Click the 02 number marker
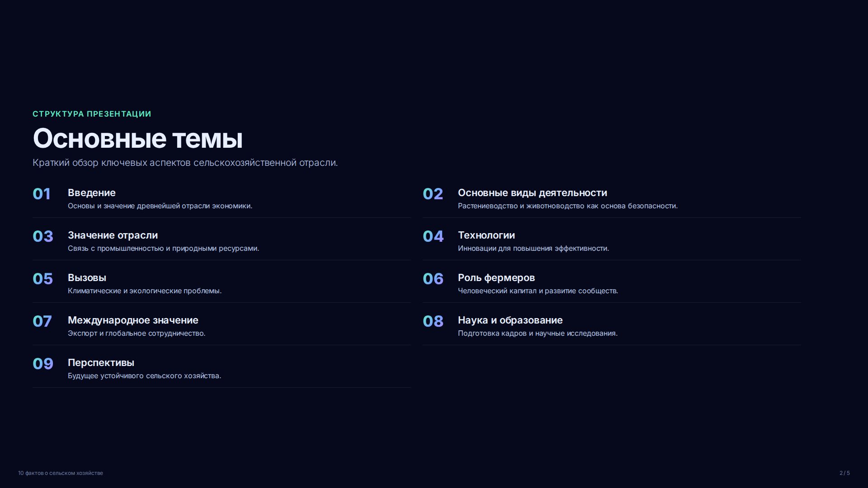868x488 pixels. coord(433,194)
